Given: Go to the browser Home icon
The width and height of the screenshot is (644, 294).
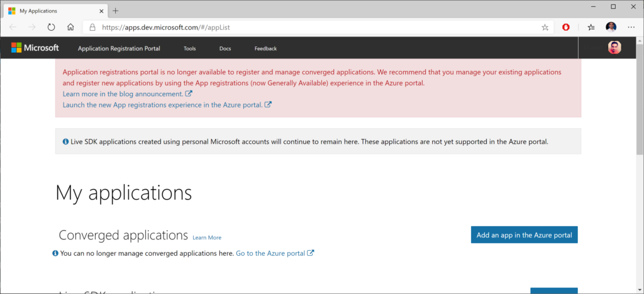Looking at the screenshot, I should 70,27.
